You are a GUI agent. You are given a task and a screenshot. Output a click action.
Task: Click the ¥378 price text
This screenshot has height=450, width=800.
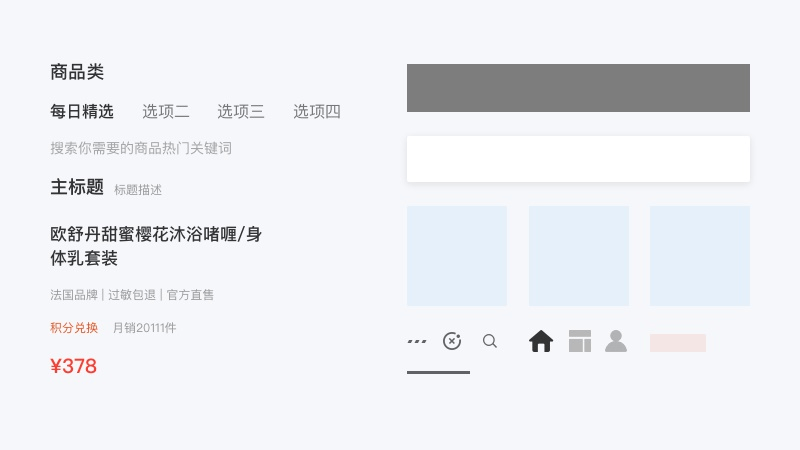73,366
